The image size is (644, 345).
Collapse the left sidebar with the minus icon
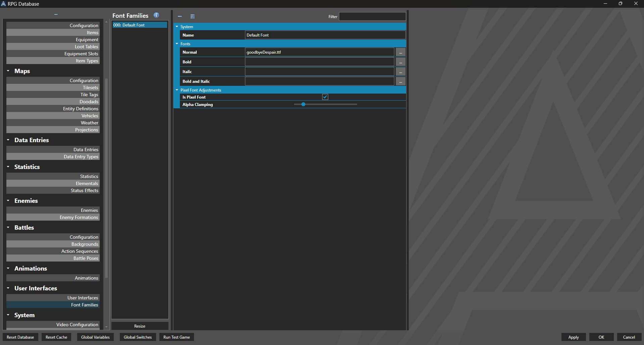click(55, 14)
